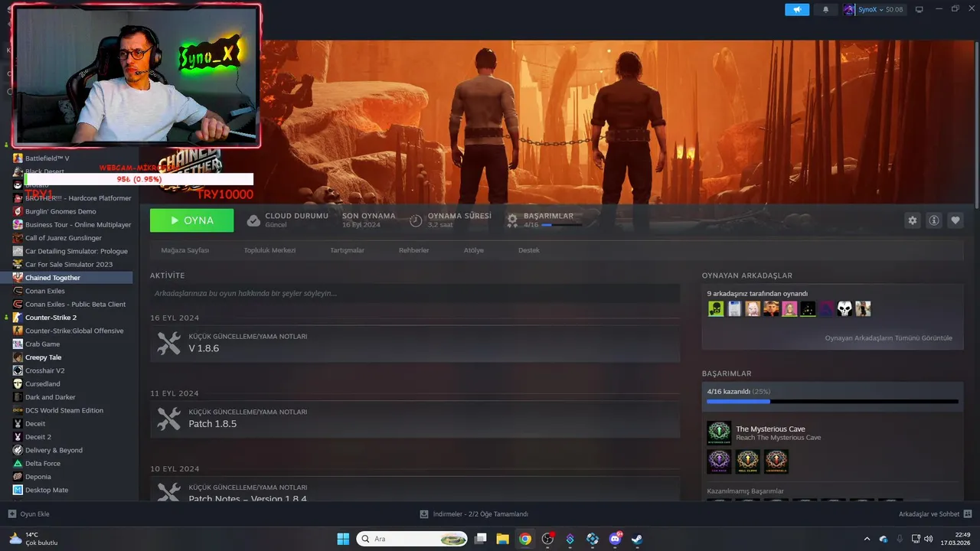Open Task View on the taskbar

point(480,539)
